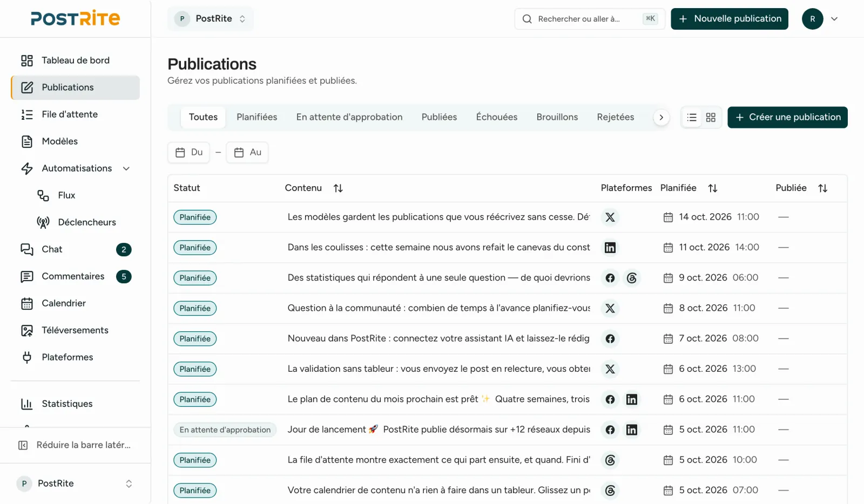The width and height of the screenshot is (864, 504).
Task: Click the R user avatar
Action: (813, 19)
